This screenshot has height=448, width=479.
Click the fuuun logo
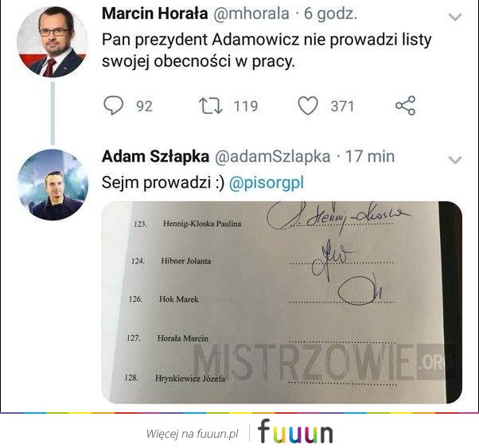point(295,431)
